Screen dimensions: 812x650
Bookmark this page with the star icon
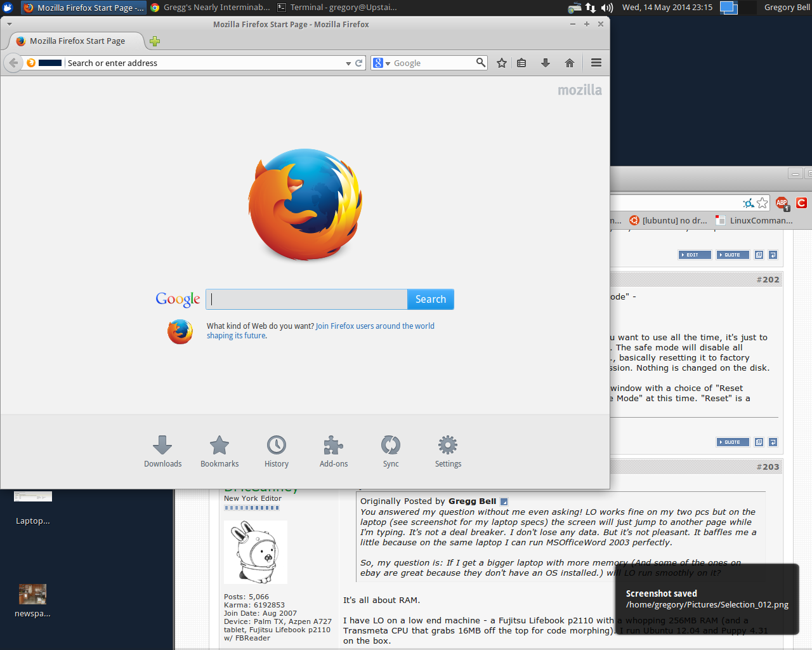(x=502, y=63)
